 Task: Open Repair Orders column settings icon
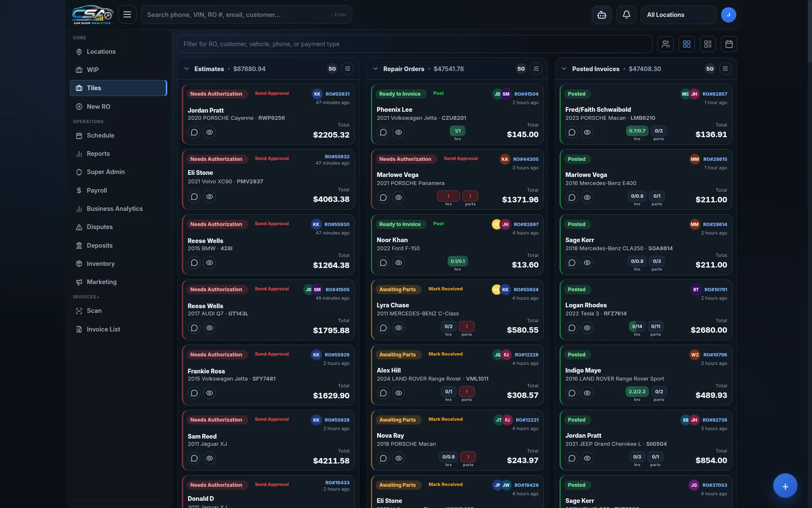click(x=536, y=69)
